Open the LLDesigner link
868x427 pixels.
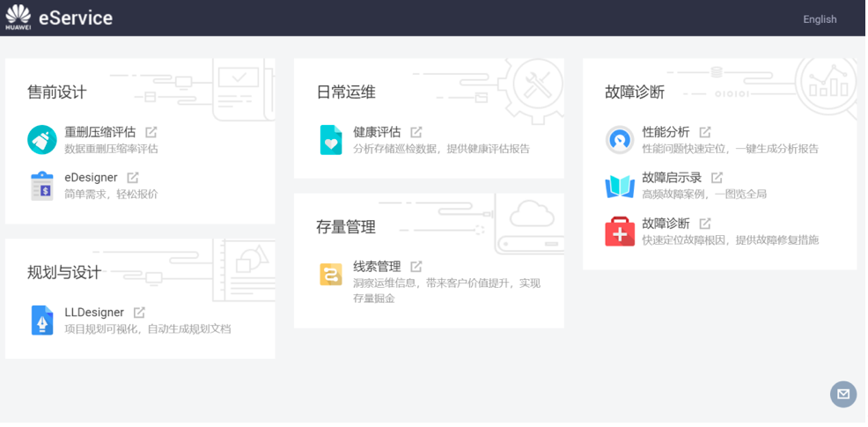(x=94, y=313)
